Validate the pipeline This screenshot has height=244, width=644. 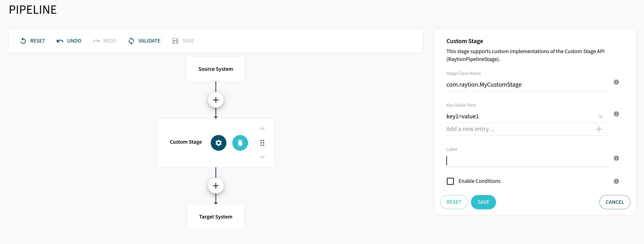point(144,41)
